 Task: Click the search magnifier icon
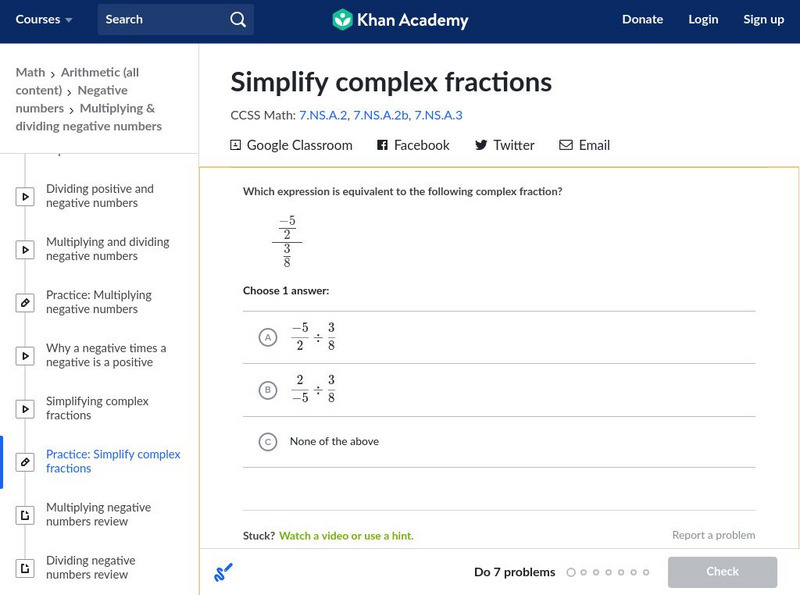point(237,20)
